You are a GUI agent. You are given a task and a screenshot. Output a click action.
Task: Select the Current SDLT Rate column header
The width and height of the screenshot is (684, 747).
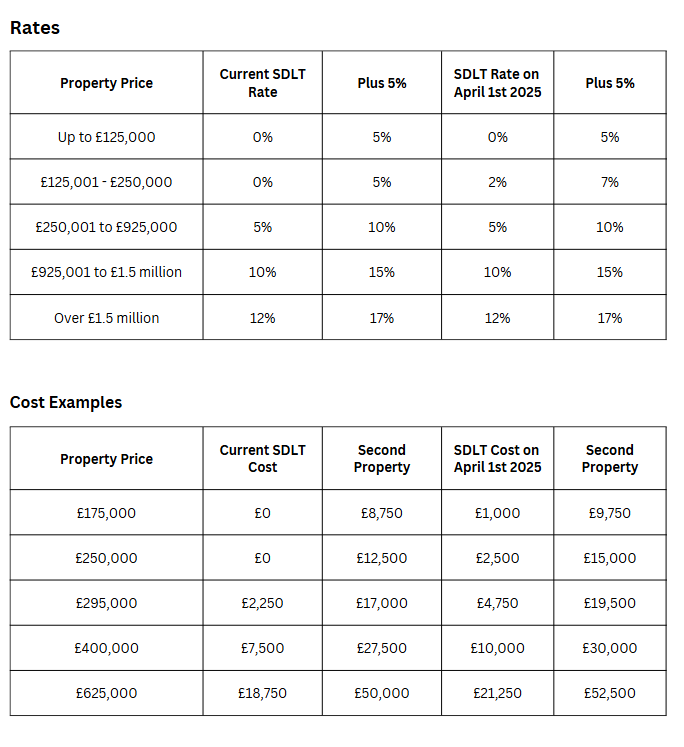click(x=262, y=83)
